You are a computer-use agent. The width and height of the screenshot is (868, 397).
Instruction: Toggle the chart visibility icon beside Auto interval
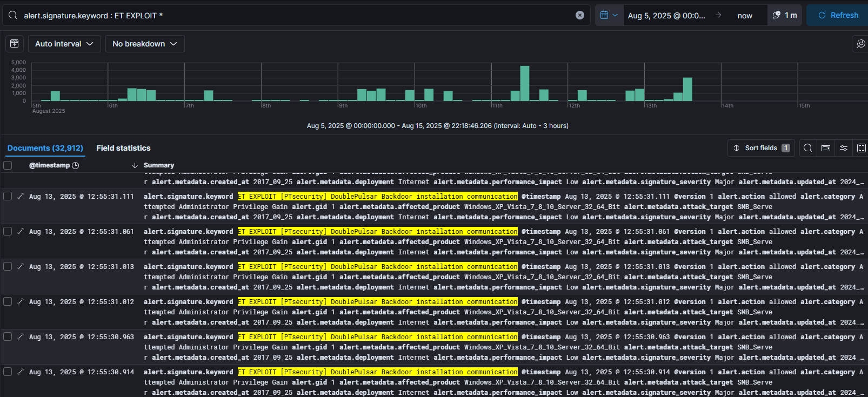[15, 44]
